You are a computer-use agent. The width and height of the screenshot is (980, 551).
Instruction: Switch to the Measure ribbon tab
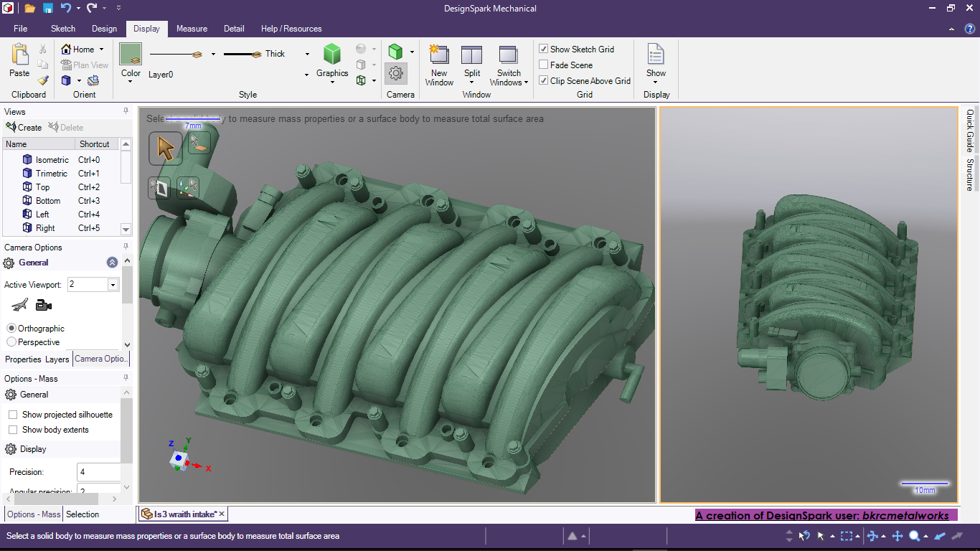[192, 29]
